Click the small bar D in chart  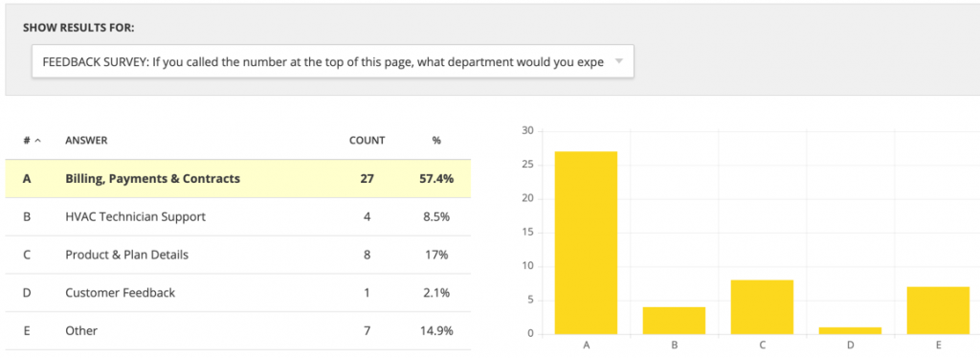pos(850,330)
